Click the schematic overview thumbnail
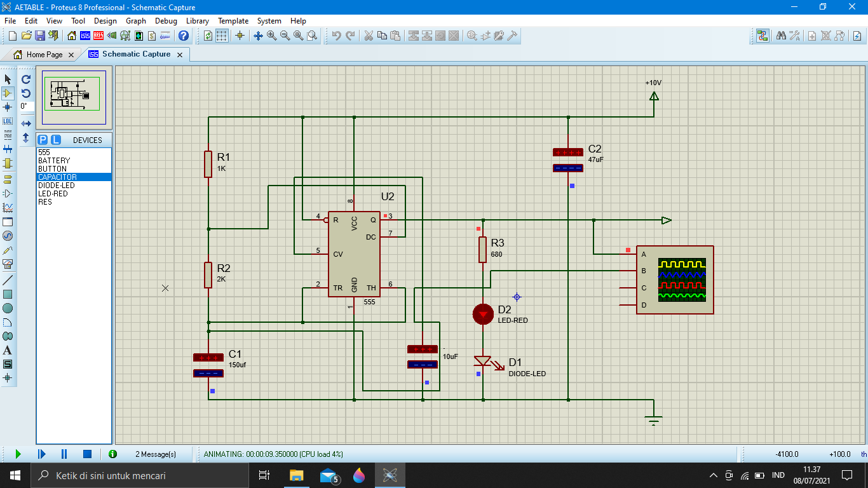Image resolution: width=868 pixels, height=488 pixels. coord(76,98)
